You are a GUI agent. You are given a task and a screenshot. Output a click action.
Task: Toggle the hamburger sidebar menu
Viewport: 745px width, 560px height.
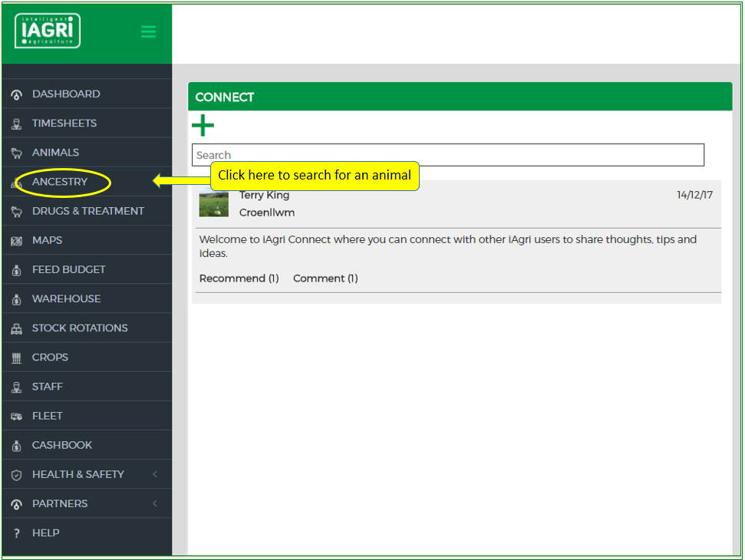point(148,31)
